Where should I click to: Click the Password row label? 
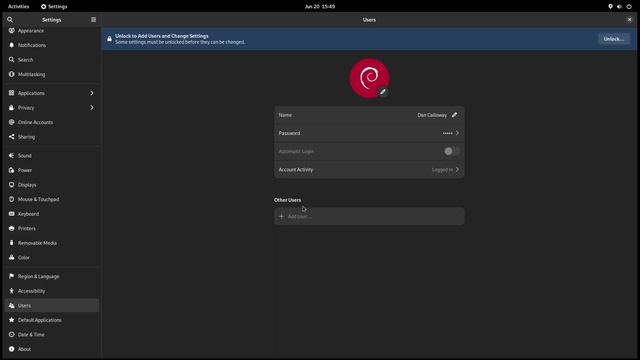[289, 133]
